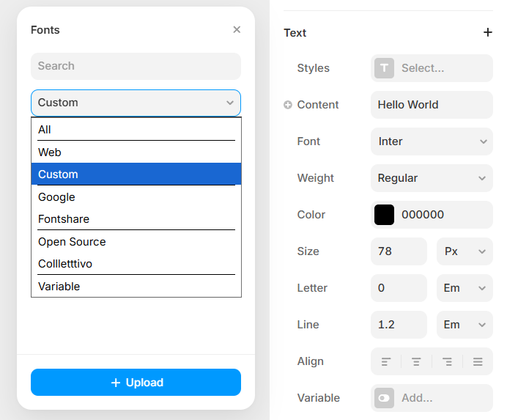Click the font Search field

(x=136, y=66)
